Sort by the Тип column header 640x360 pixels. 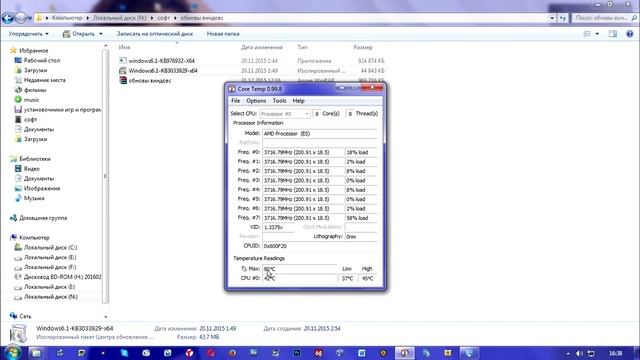(302, 47)
